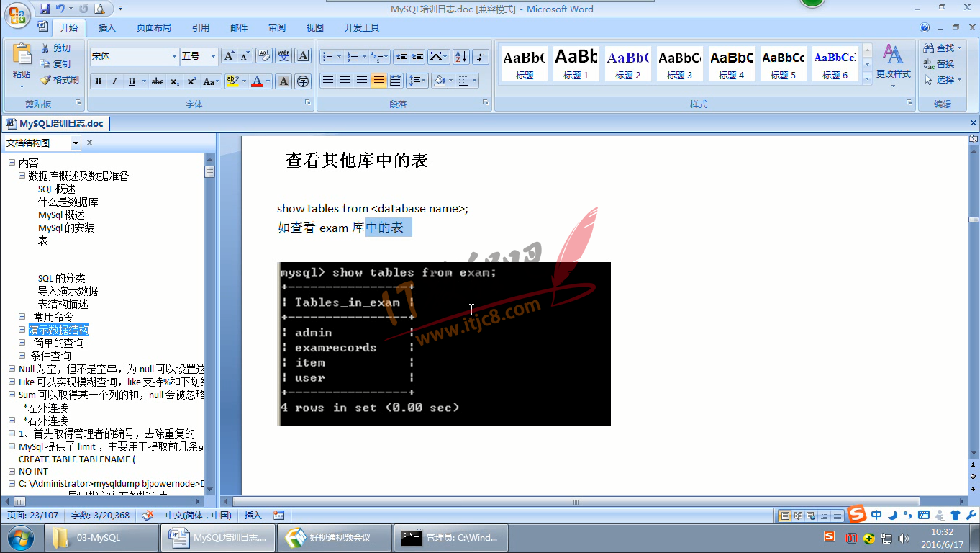Expand the 常用命令 tree node
980x553 pixels.
coord(22,317)
